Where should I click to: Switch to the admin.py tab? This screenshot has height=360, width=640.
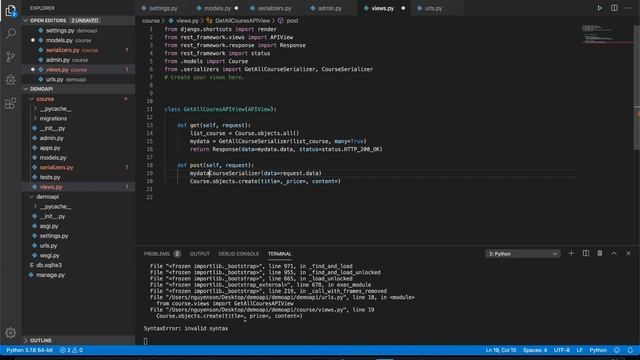point(330,8)
